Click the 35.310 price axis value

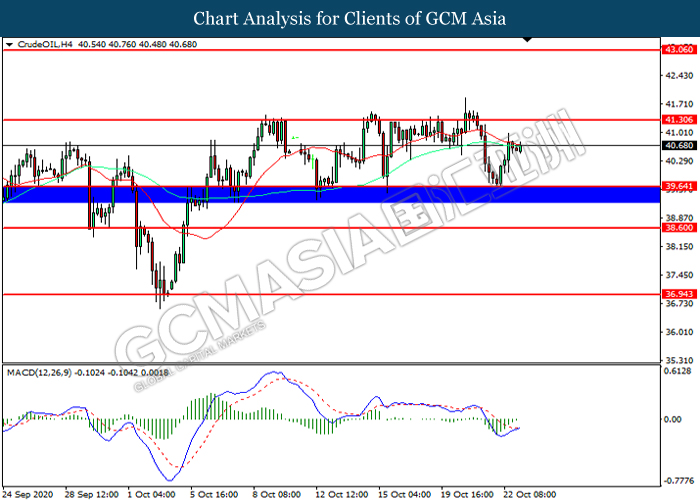679,360
